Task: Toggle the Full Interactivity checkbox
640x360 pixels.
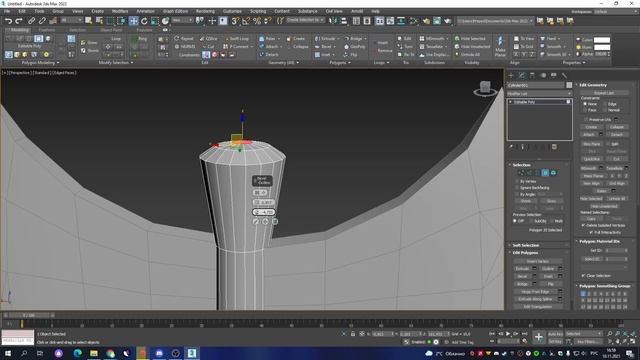Action: tap(591, 232)
